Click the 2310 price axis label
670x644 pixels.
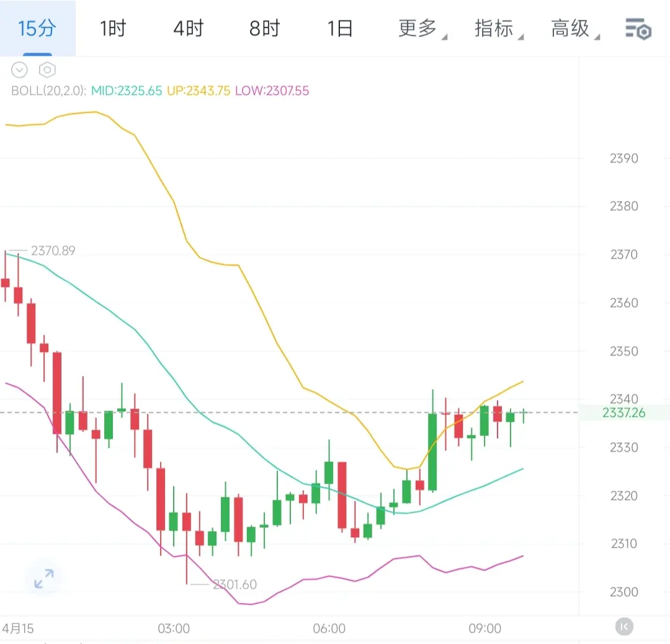tap(624, 543)
